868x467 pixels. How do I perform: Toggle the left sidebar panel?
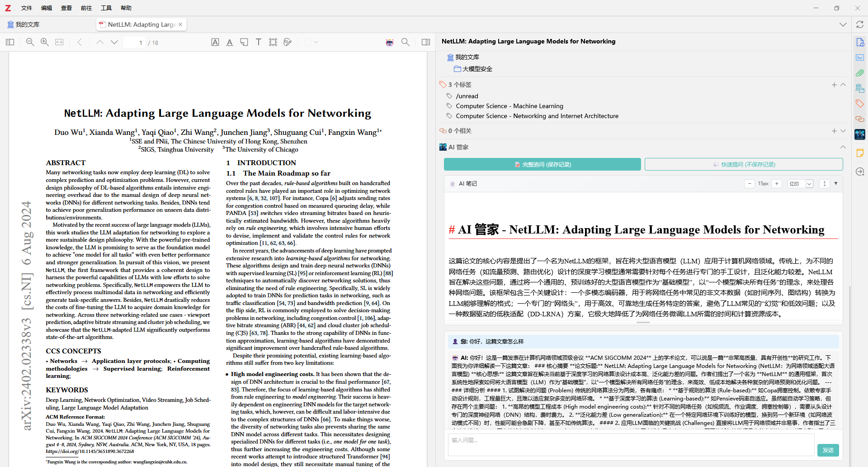pos(10,42)
